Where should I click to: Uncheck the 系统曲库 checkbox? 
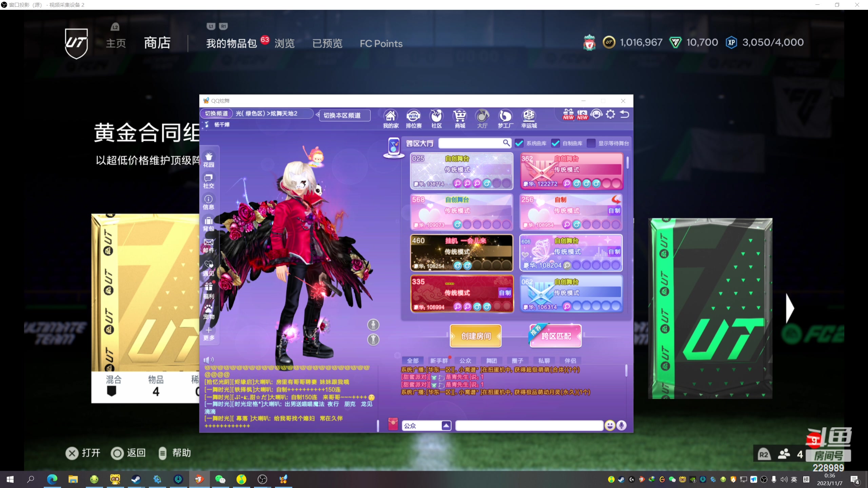coord(519,143)
